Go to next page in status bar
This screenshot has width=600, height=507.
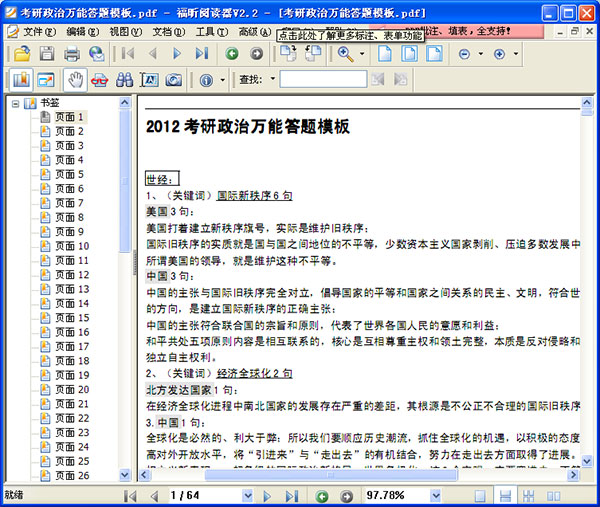coord(267,496)
